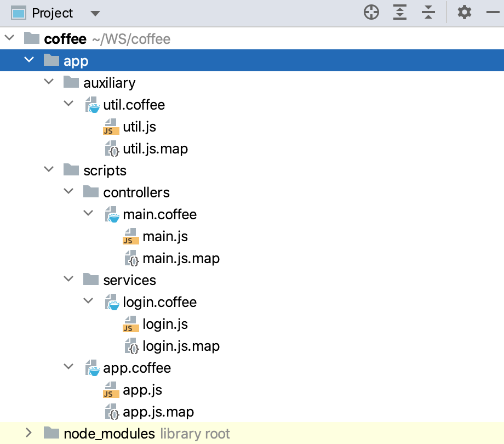504x444 pixels.
Task: Click the util.js JavaScript file icon
Action: click(x=110, y=127)
